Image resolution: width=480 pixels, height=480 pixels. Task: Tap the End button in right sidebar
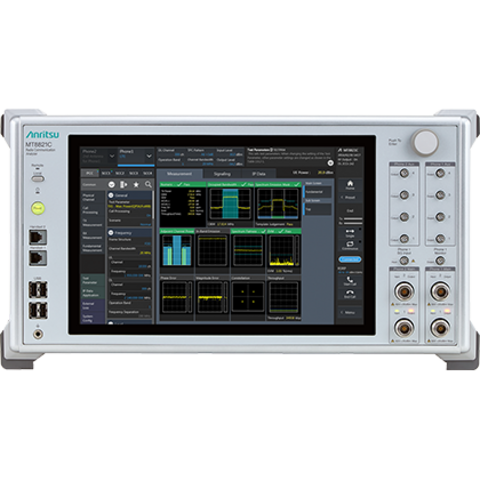click(350, 211)
